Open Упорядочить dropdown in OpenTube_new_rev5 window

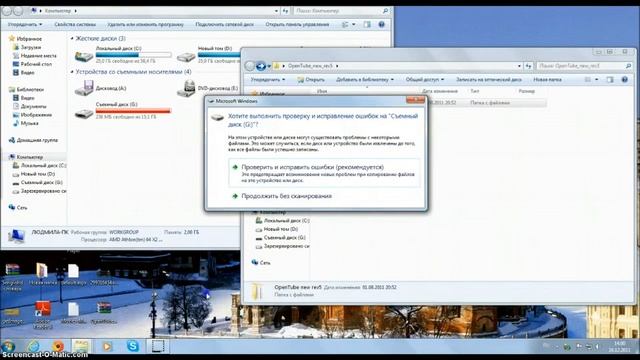(x=268, y=80)
